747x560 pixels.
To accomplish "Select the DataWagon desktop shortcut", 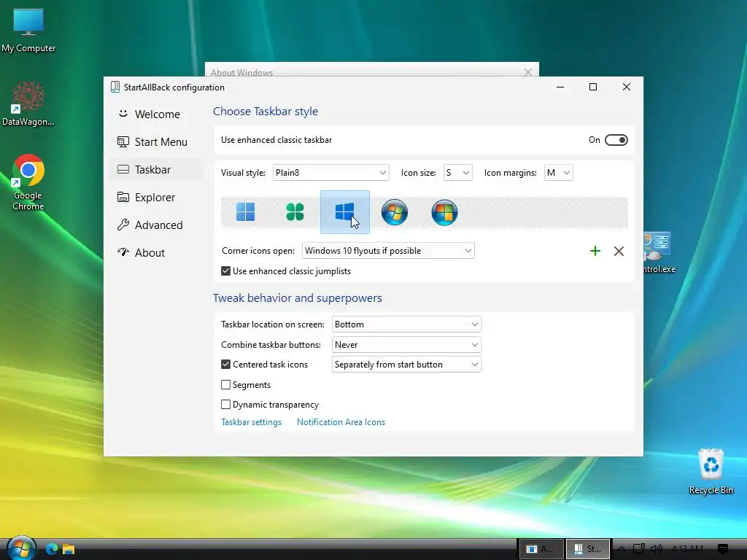I will click(28, 104).
